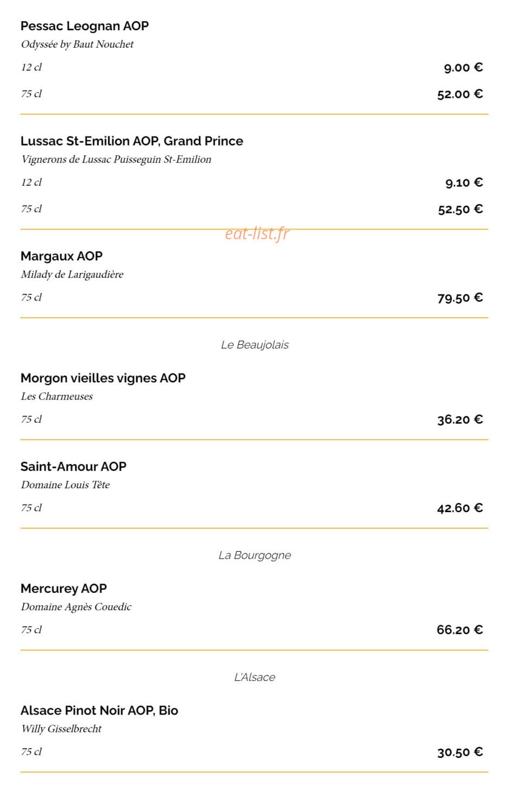Click the Milady de Larigaudière subtitle

(72, 274)
